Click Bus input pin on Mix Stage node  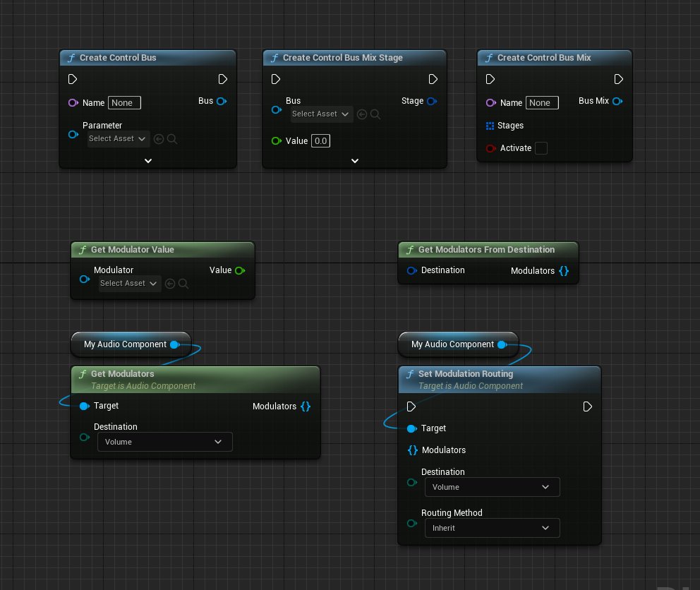click(x=277, y=109)
